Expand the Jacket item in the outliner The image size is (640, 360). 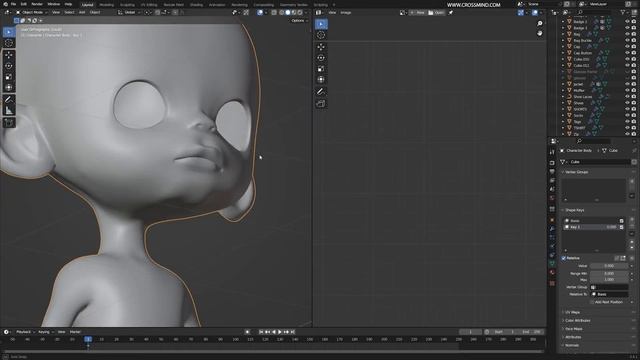tap(563, 84)
